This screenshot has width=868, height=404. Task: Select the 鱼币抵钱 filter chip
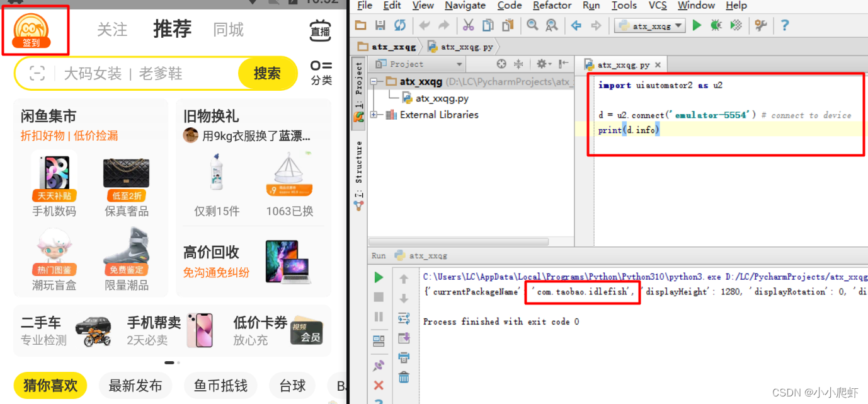coord(220,386)
